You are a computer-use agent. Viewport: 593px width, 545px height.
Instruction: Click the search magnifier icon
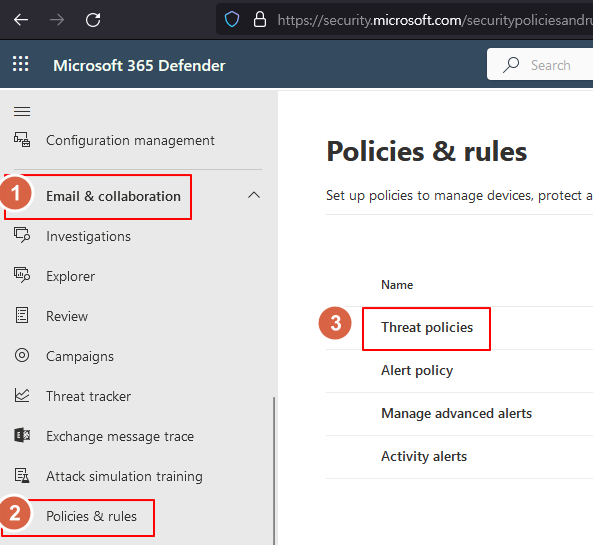tap(511, 65)
